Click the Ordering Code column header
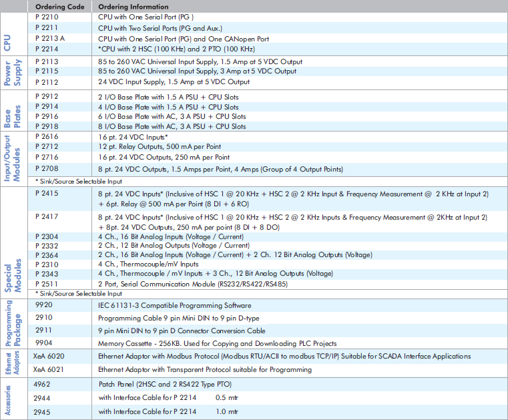The image size is (508, 420). click(59, 7)
